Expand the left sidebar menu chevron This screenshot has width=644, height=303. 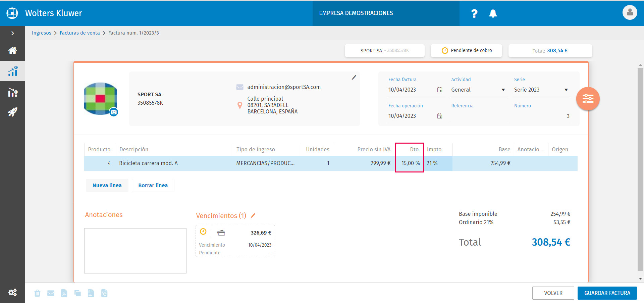point(12,33)
